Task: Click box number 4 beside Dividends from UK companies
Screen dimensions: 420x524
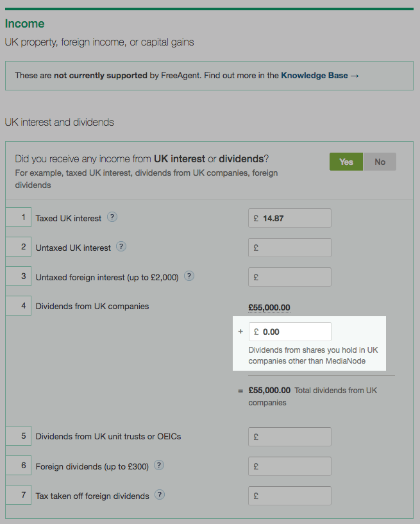Action: (19, 305)
